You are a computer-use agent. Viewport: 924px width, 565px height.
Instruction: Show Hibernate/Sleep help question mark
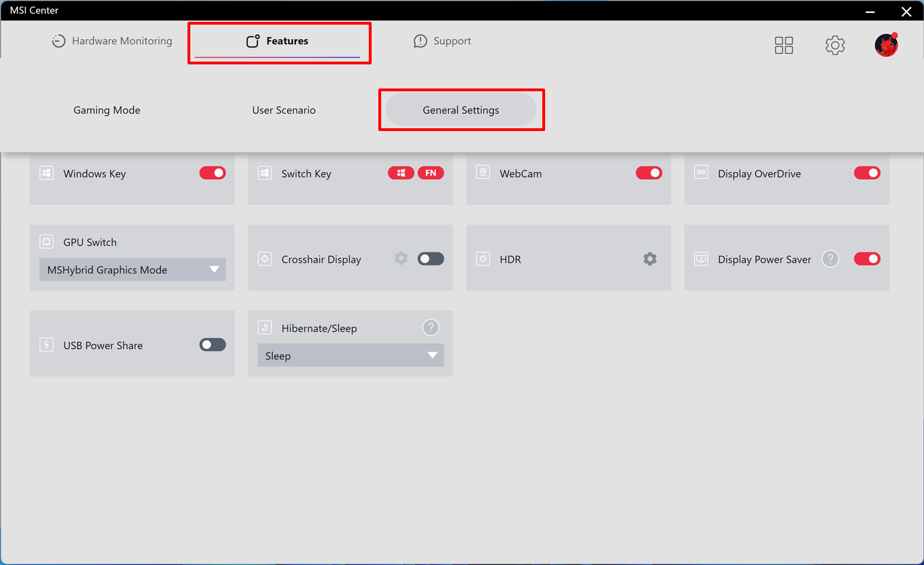tap(430, 328)
